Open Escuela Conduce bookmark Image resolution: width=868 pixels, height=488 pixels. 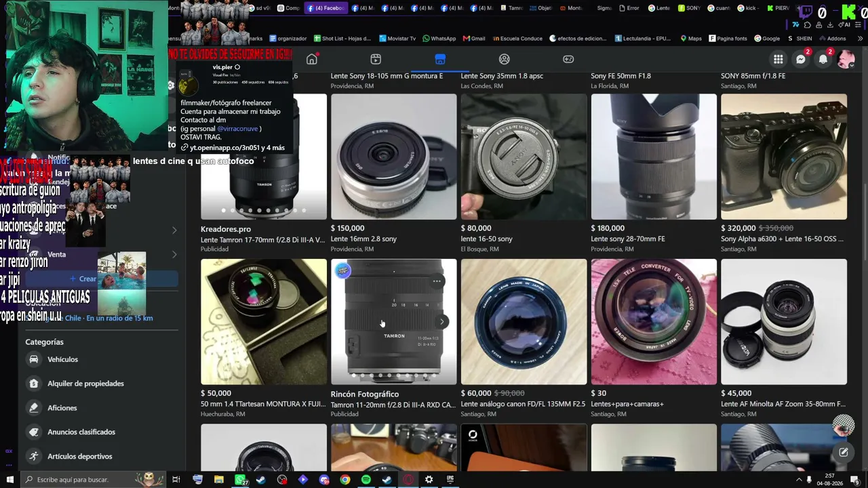[517, 39]
